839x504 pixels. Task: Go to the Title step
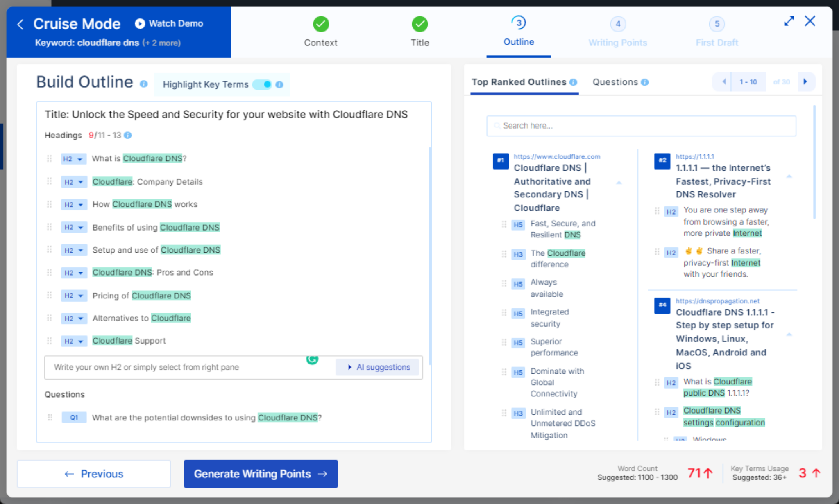[x=420, y=32]
